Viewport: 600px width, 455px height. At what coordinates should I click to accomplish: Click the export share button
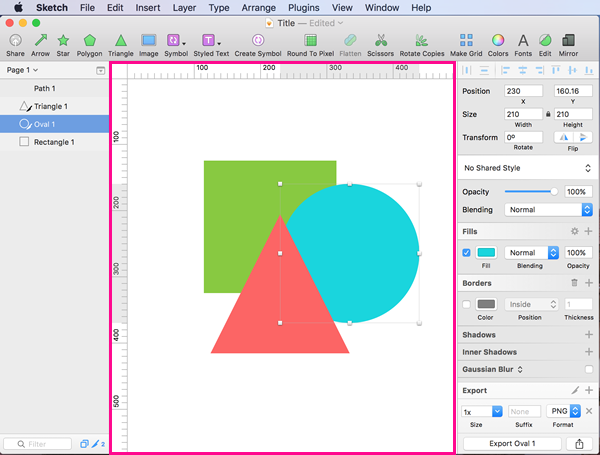(579, 444)
